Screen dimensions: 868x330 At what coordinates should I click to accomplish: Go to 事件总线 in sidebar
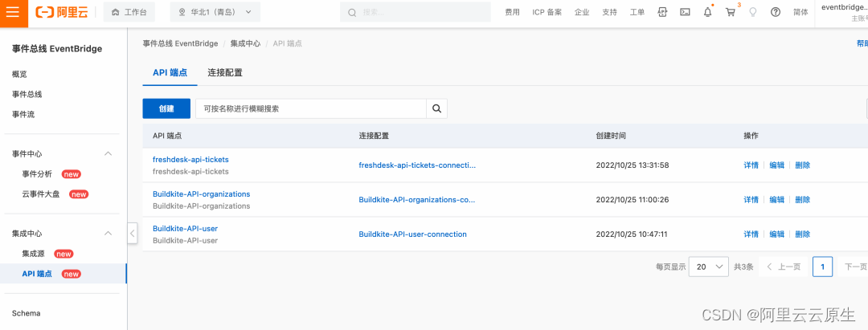coord(27,94)
